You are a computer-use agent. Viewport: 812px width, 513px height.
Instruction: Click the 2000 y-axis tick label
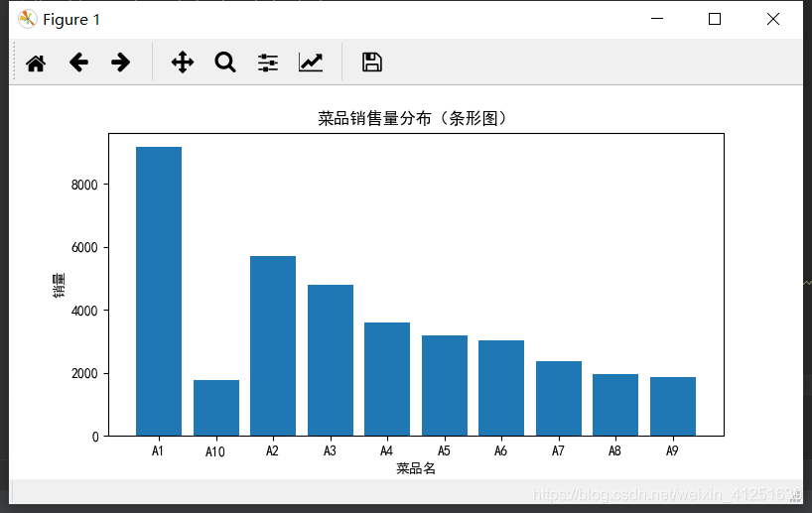(x=84, y=373)
